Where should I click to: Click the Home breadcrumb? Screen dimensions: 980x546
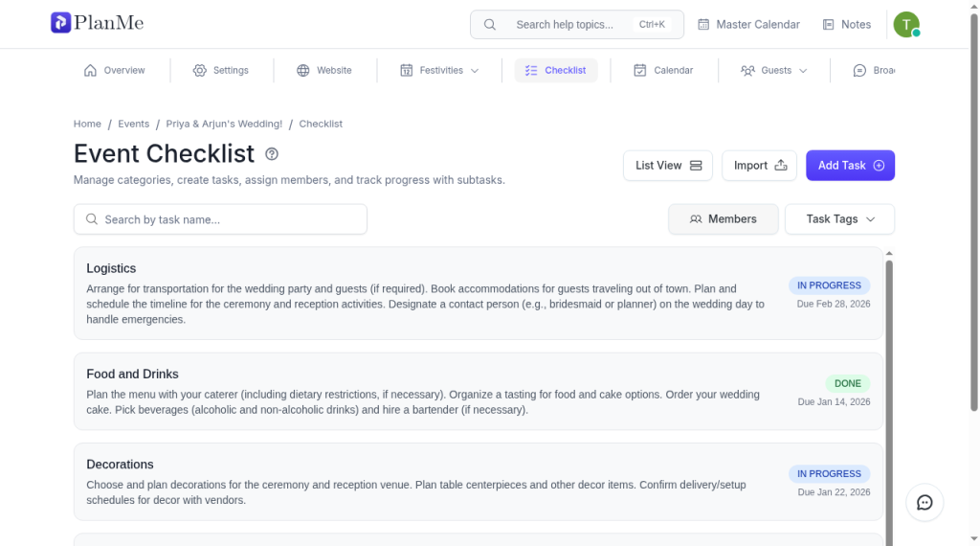click(x=87, y=124)
